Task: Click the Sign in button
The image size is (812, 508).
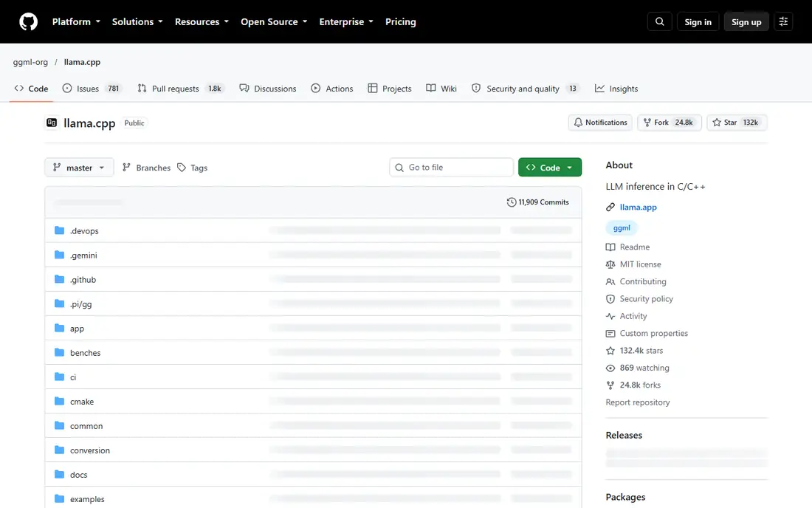Action: (698, 21)
